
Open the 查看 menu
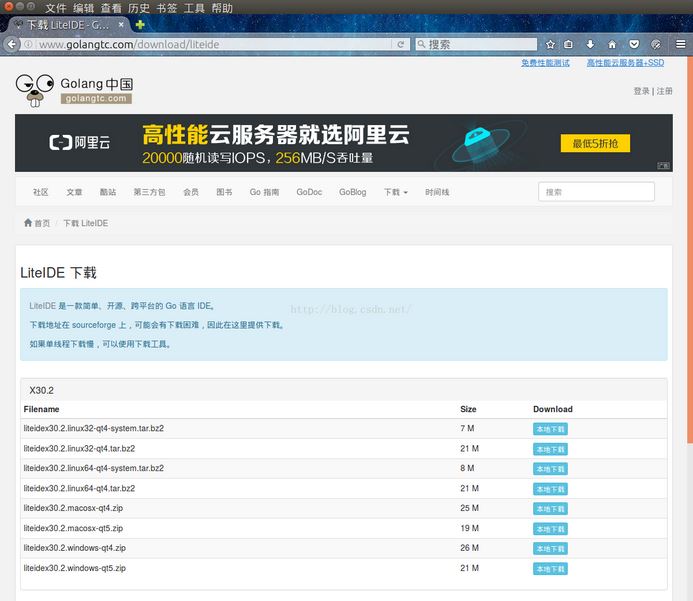pyautogui.click(x=111, y=8)
